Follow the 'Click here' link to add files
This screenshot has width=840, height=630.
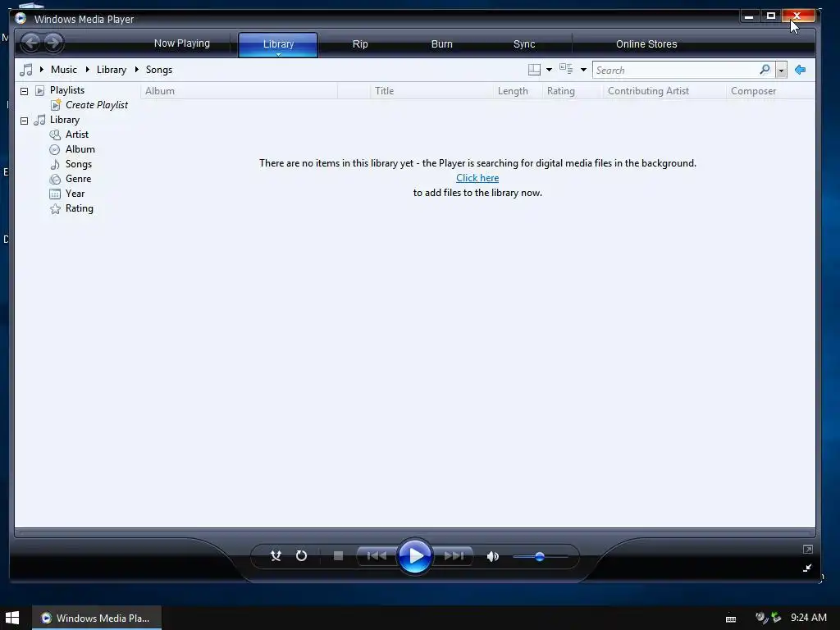(x=477, y=178)
